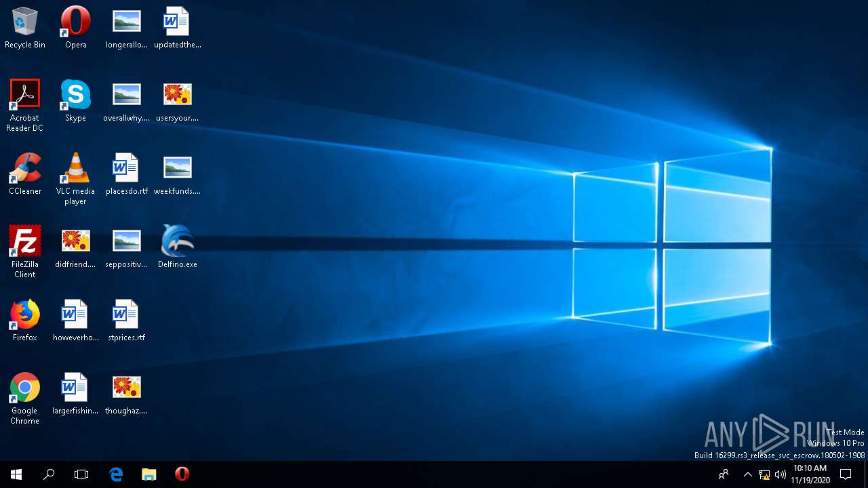The height and width of the screenshot is (488, 868).
Task: Select the Skype desktop shortcut
Action: 75,101
